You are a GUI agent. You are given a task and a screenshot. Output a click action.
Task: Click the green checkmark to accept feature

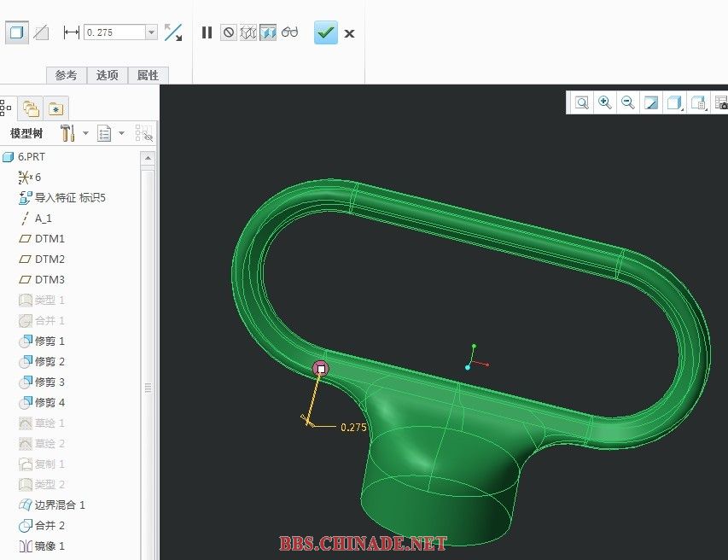325,32
